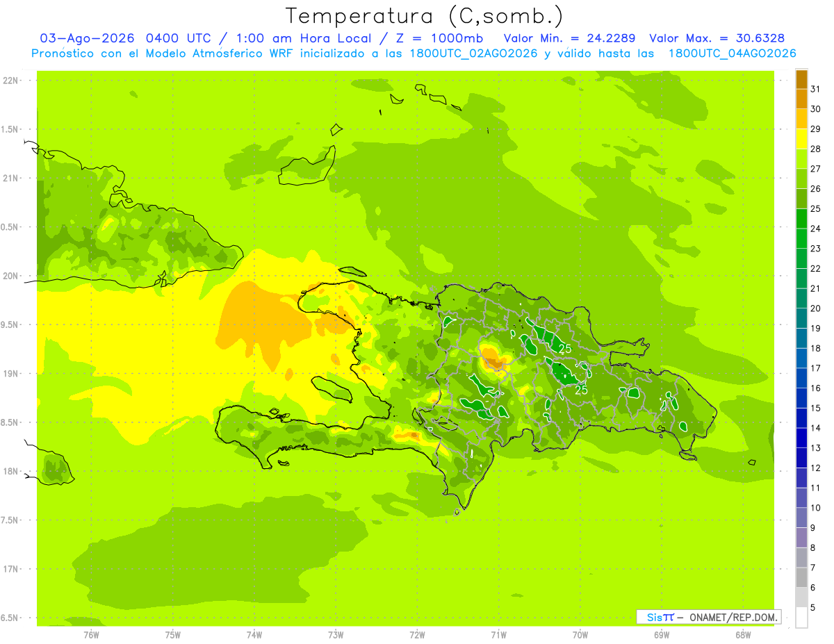Click the "76W" longitude axis label
This screenshot has width=834, height=644.
coord(91,635)
